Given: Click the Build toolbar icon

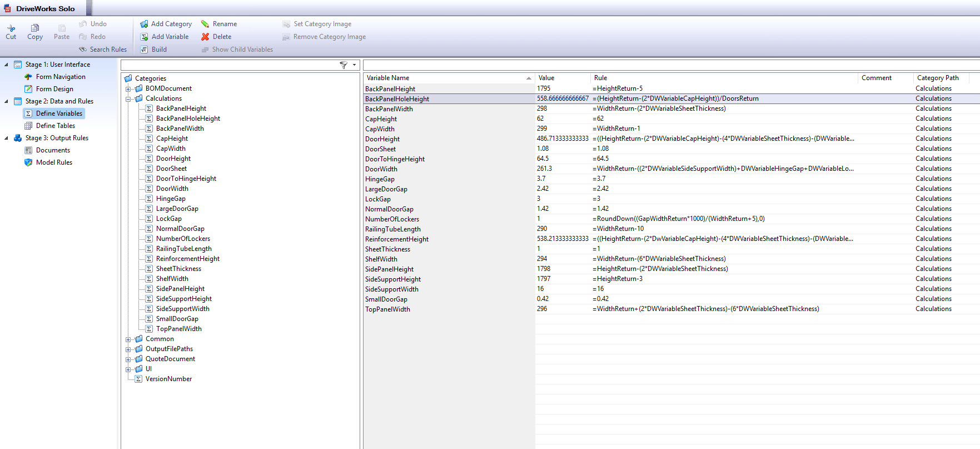Looking at the screenshot, I should (144, 50).
